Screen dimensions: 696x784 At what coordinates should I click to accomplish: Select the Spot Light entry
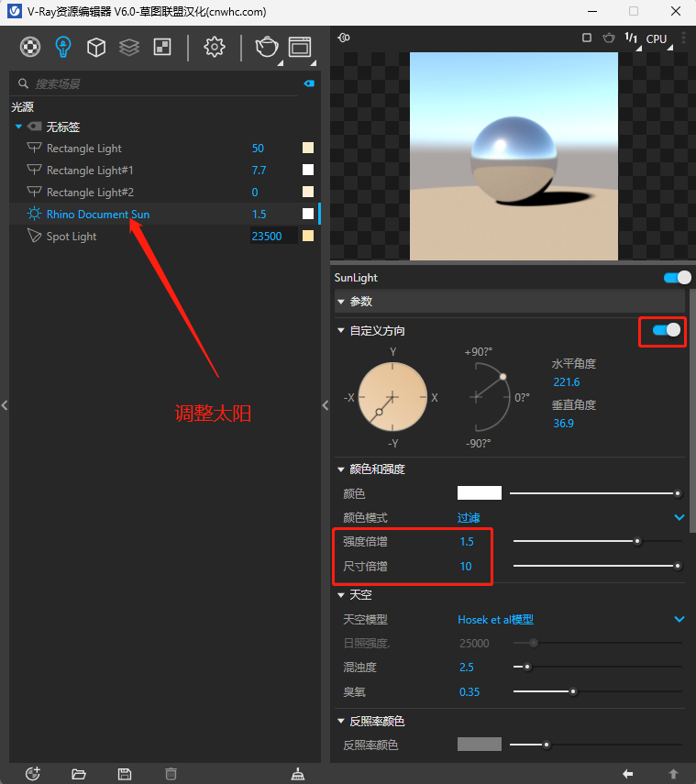coord(72,237)
